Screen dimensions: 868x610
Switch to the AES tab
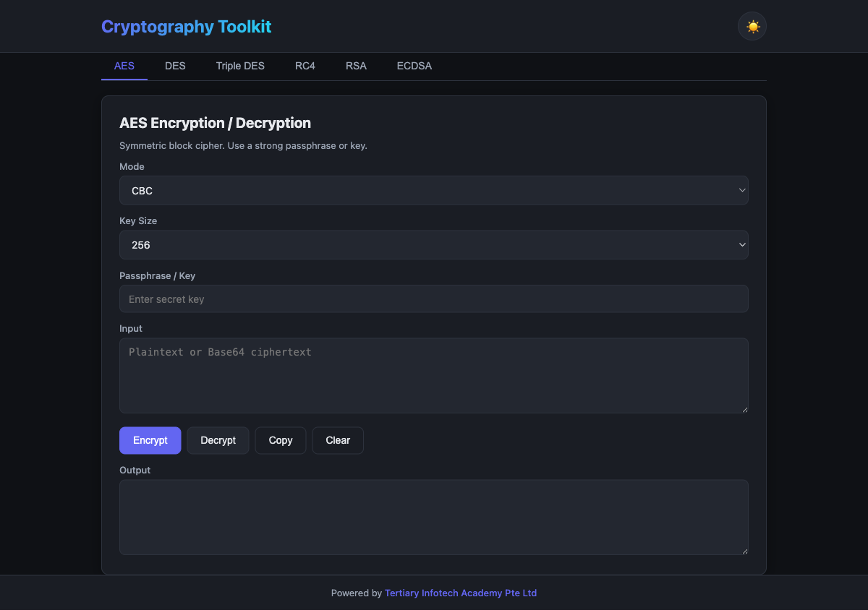124,66
